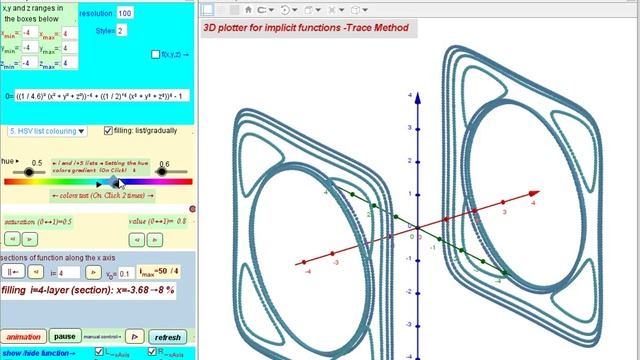Click the pause button
The image size is (640, 360).
click(x=65, y=336)
